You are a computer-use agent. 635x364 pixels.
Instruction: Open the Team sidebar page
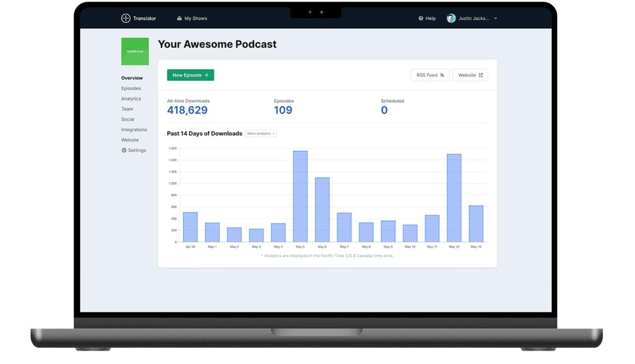(127, 109)
